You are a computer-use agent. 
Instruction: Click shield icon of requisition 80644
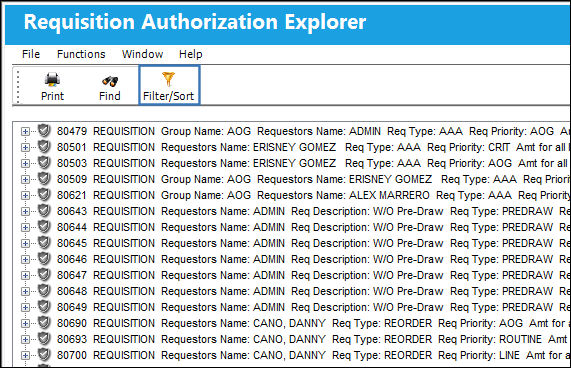(44, 226)
